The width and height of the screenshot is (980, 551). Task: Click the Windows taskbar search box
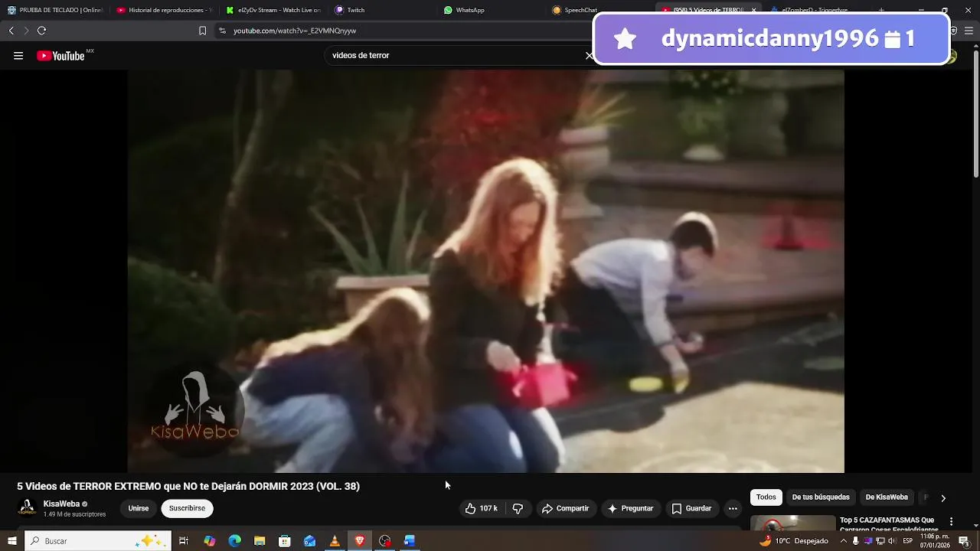pyautogui.click(x=98, y=541)
